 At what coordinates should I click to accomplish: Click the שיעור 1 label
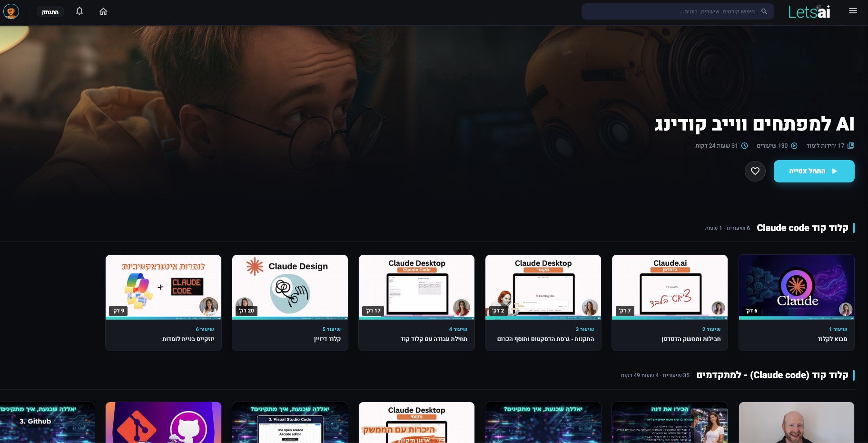pos(838,329)
